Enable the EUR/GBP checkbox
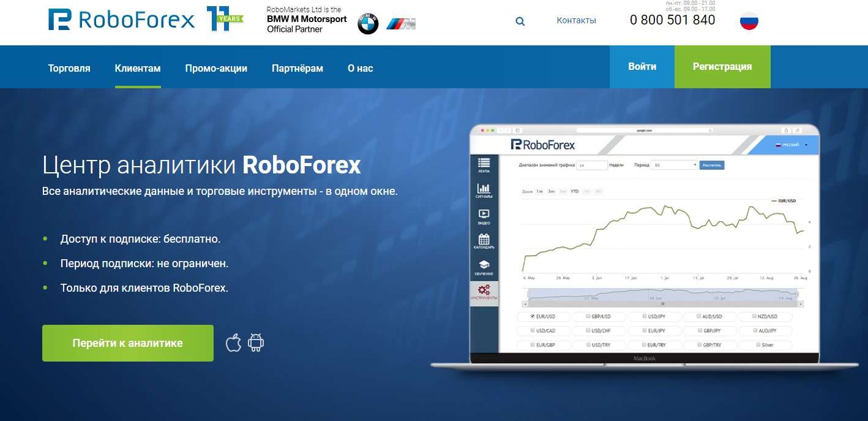Image resolution: width=868 pixels, height=421 pixels. [533, 344]
